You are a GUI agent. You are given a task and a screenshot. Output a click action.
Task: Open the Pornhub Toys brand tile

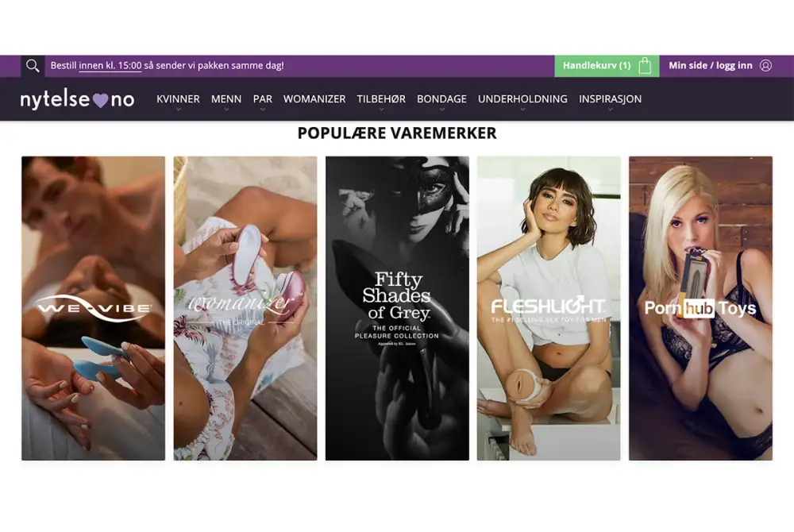[700, 308]
